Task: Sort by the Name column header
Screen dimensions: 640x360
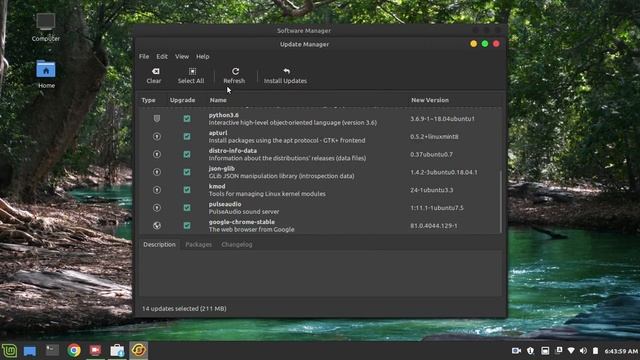Action: pyautogui.click(x=218, y=100)
